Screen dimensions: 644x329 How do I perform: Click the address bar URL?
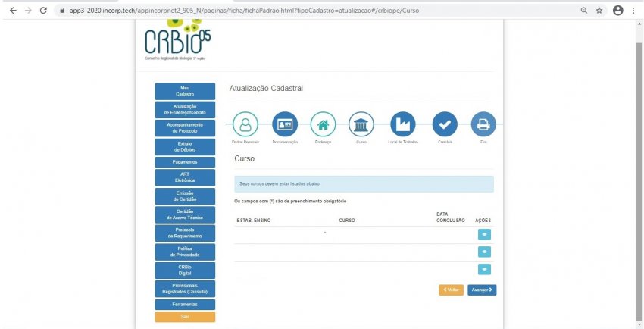(244, 11)
